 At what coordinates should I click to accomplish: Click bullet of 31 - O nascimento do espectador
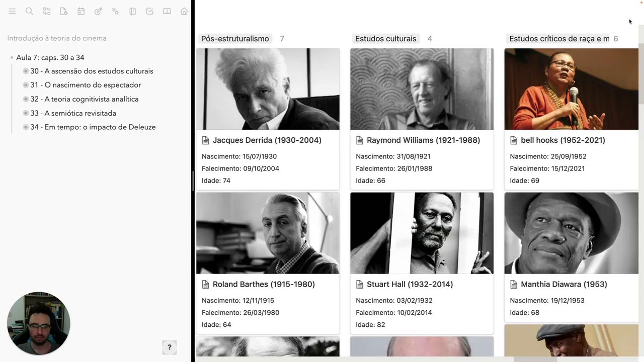(26, 85)
